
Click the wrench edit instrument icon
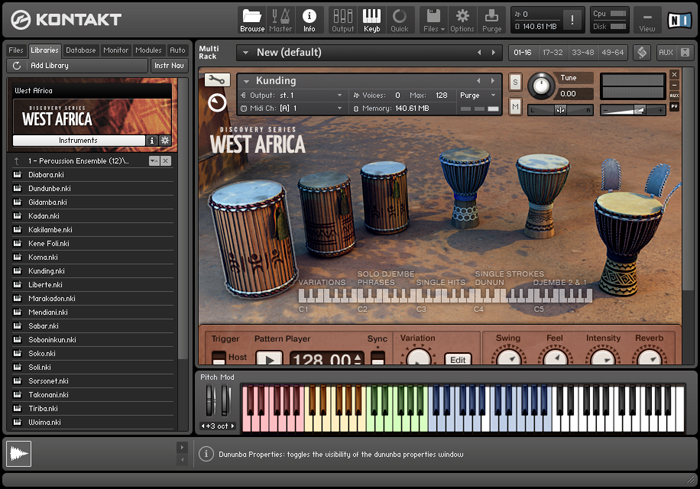coord(217,80)
